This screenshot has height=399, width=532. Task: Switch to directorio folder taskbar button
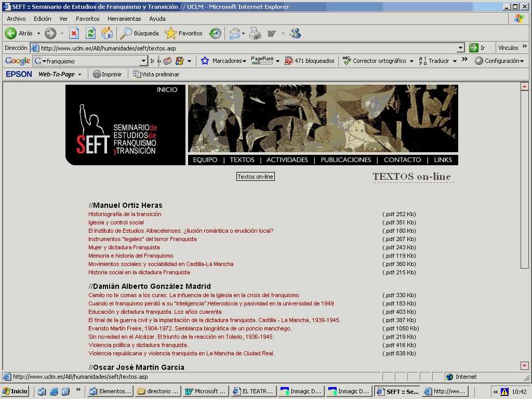point(157,391)
